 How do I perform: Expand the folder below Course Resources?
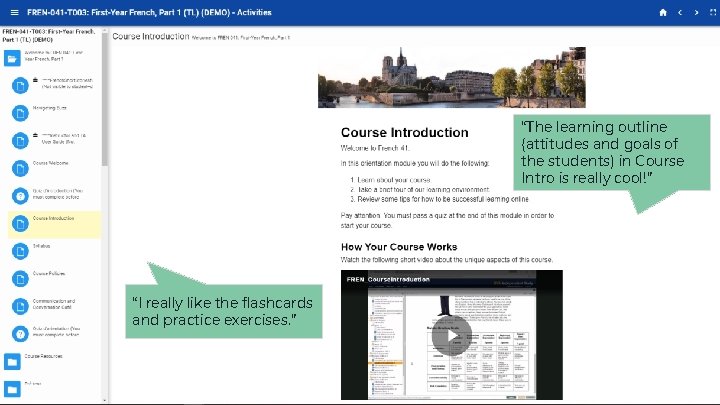(x=12, y=389)
